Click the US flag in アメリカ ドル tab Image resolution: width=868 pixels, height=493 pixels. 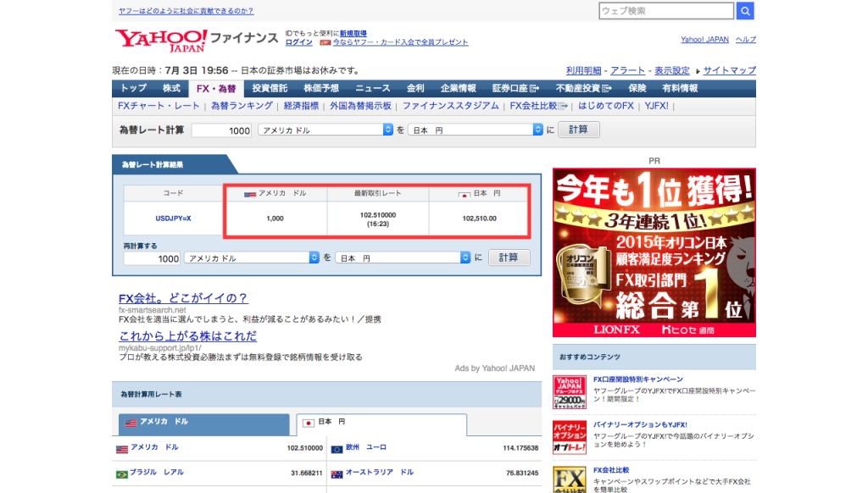pyautogui.click(x=131, y=423)
